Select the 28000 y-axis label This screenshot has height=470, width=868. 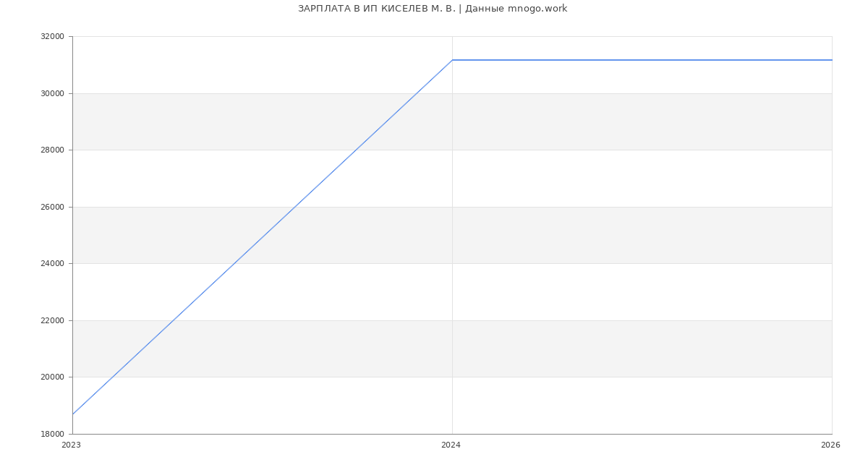52,150
